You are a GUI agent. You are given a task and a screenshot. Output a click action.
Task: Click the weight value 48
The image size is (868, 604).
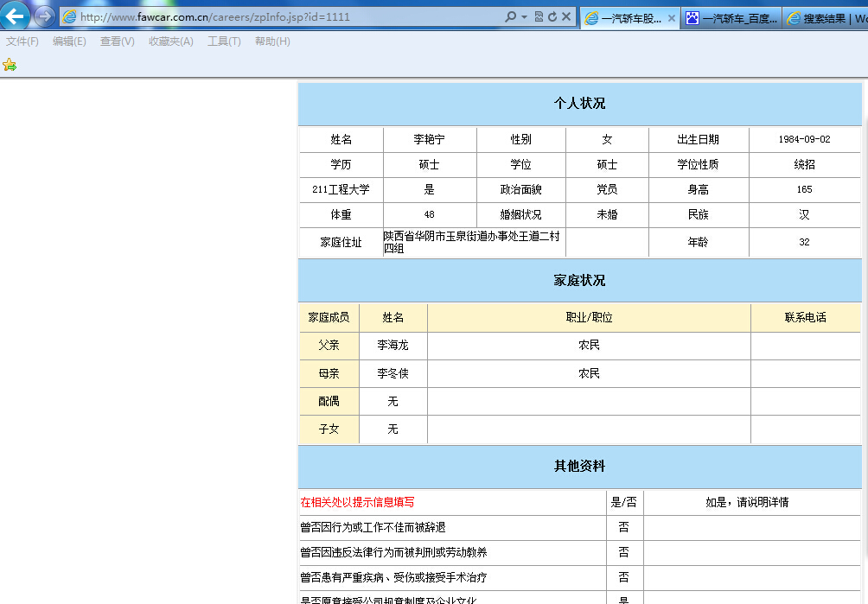point(429,214)
